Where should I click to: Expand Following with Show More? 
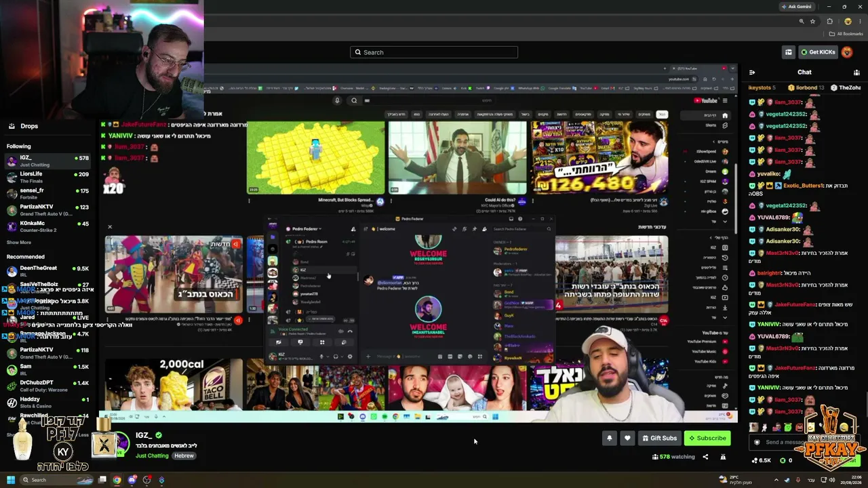point(19,242)
